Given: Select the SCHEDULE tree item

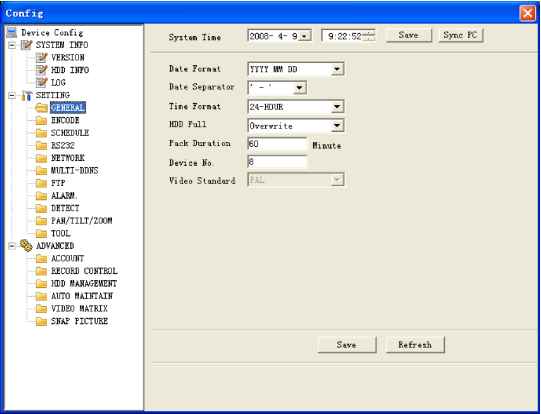Looking at the screenshot, I should [x=70, y=133].
